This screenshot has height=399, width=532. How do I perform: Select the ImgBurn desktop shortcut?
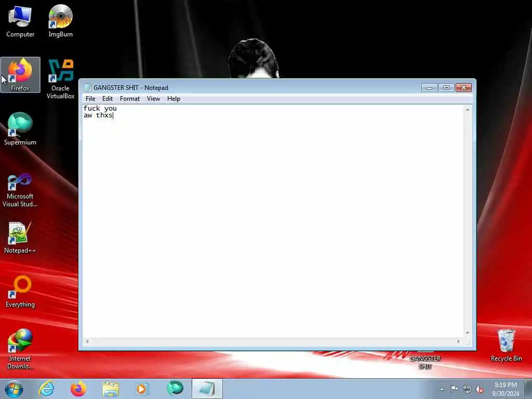coord(60,21)
